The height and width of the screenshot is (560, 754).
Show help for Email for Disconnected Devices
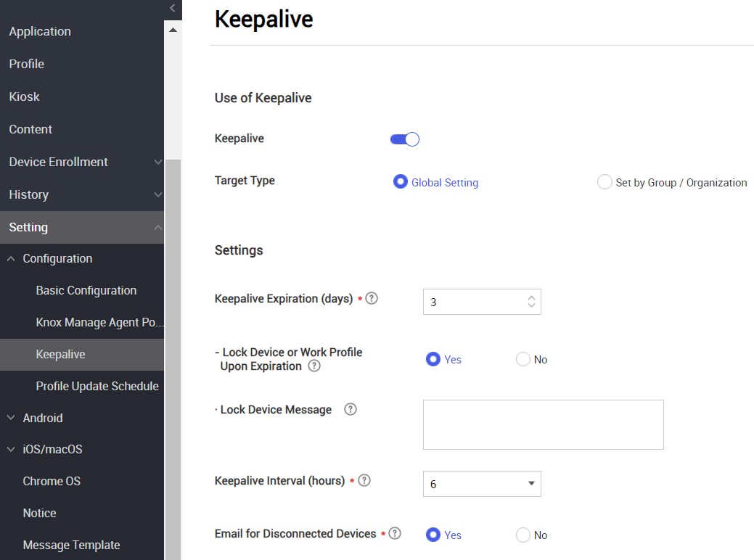coord(395,533)
